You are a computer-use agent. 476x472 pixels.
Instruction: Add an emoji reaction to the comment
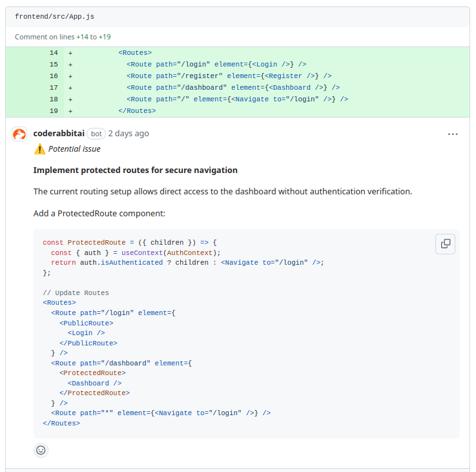[41, 450]
